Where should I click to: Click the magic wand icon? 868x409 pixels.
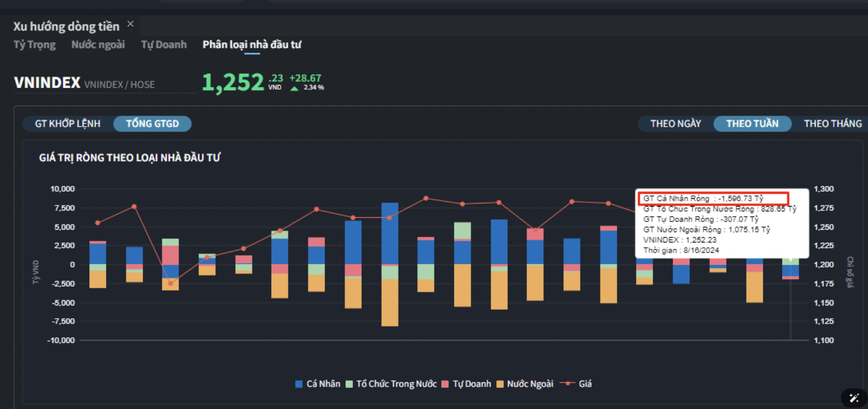[x=854, y=398]
